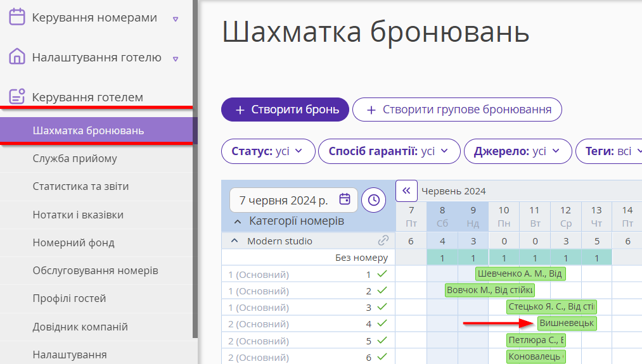642x364 pixels.
Task: Open Вишневецьк booking block
Action: 567,323
